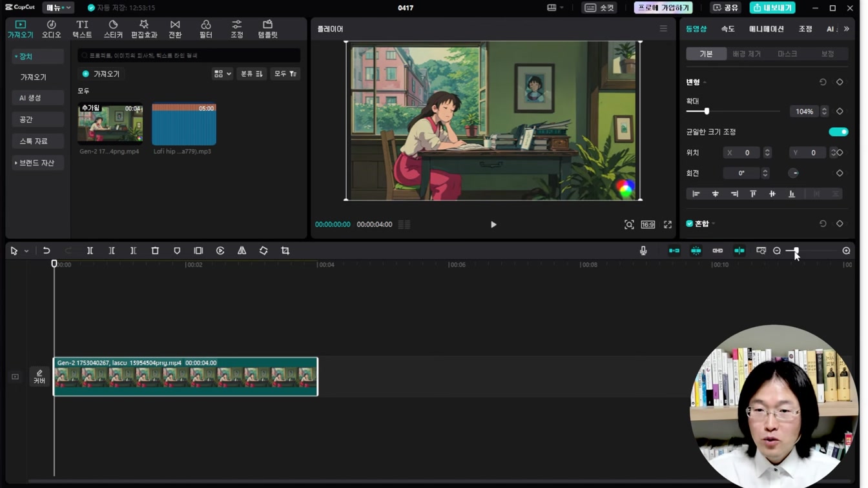Image resolution: width=868 pixels, height=488 pixels.
Task: Open the 메뉴 dropdown
Action: pos(58,8)
